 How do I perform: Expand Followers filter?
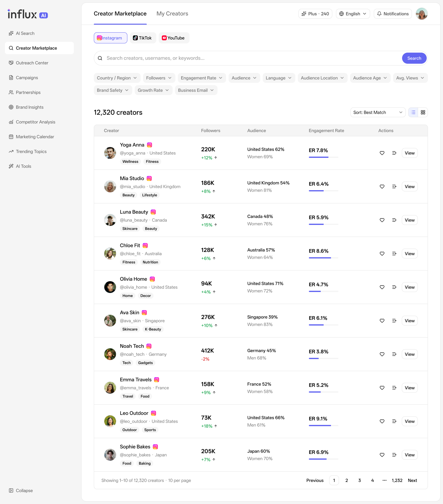pyautogui.click(x=159, y=78)
